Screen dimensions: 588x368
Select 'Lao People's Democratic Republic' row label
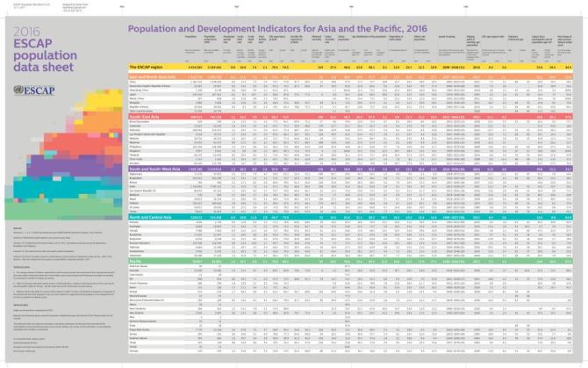(x=147, y=133)
